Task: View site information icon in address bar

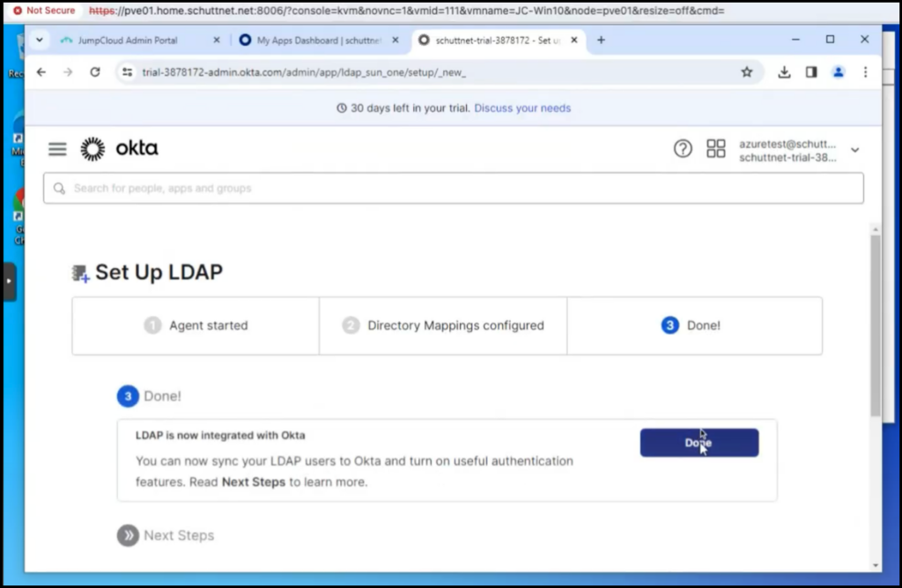Action: (x=127, y=72)
